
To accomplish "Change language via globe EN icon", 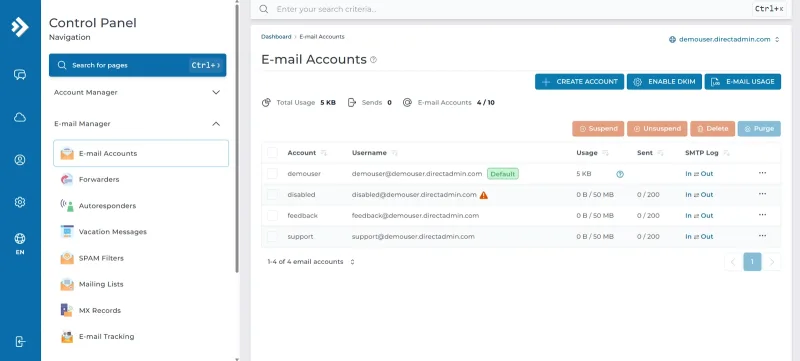I will (x=20, y=243).
